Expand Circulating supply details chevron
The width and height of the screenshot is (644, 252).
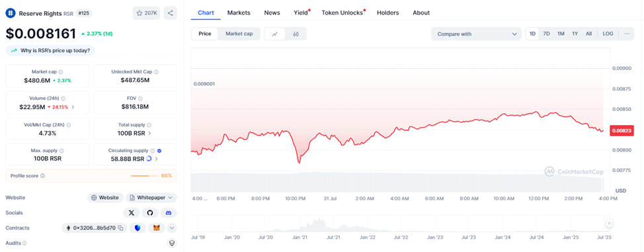[x=156, y=159]
